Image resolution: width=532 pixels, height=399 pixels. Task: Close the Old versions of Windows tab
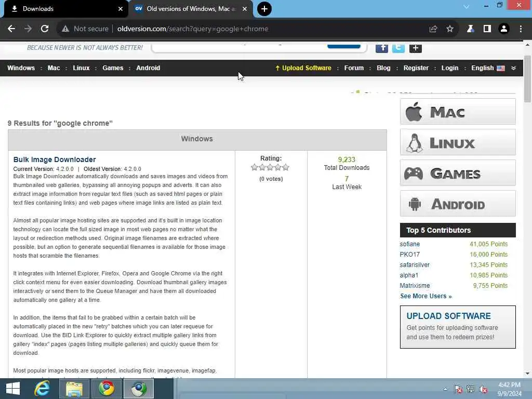click(245, 9)
